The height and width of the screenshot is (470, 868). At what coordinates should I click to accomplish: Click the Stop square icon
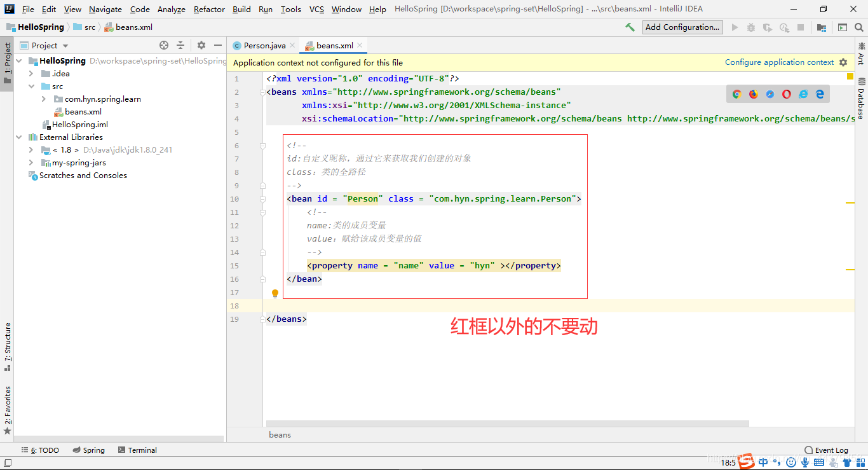(801, 27)
